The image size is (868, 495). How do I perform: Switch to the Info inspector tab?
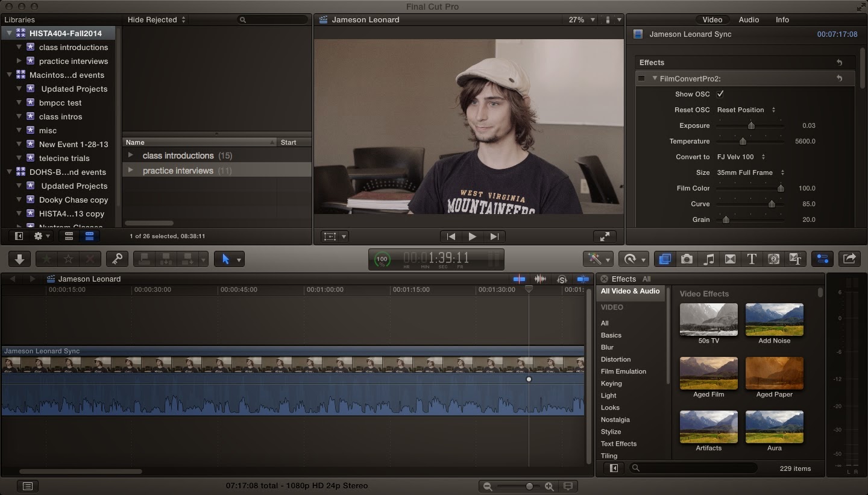click(782, 20)
